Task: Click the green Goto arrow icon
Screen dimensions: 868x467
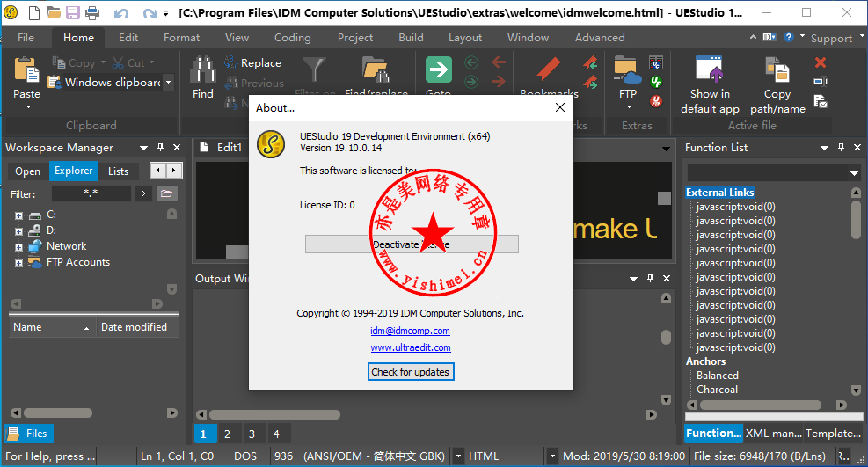Action: click(439, 69)
